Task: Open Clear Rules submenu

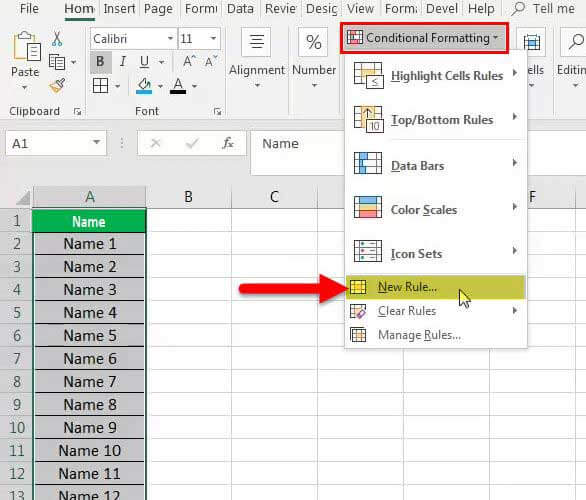Action: pos(436,311)
